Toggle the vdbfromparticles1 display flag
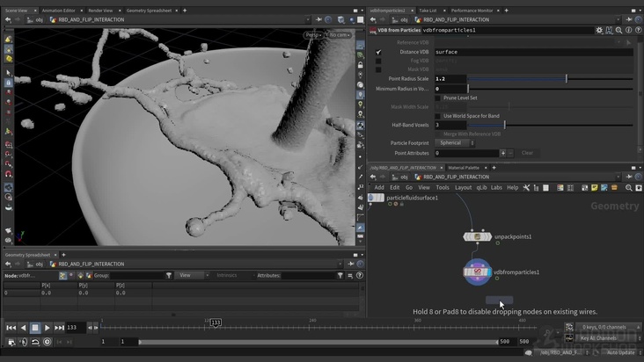 [x=489, y=271]
